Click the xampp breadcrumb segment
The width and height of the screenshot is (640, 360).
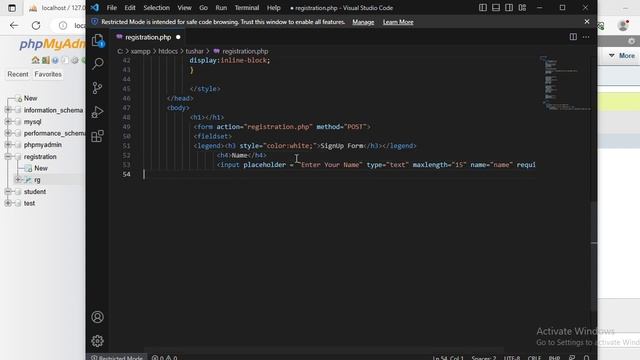point(140,51)
